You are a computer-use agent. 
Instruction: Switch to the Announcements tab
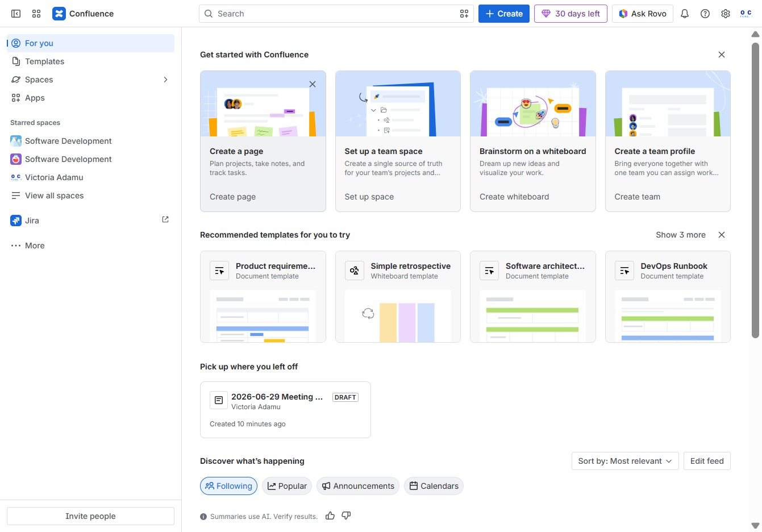[x=358, y=486]
